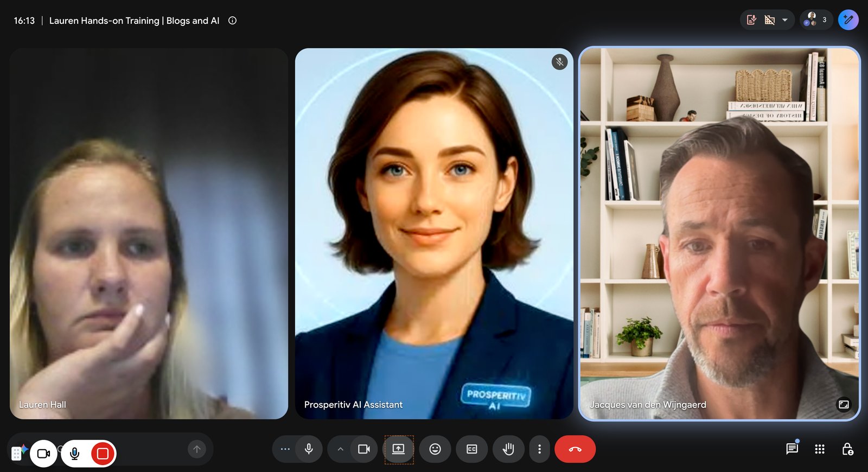Toggle the recorder overlay microphone button
Screen dimensions: 868x472
75,454
